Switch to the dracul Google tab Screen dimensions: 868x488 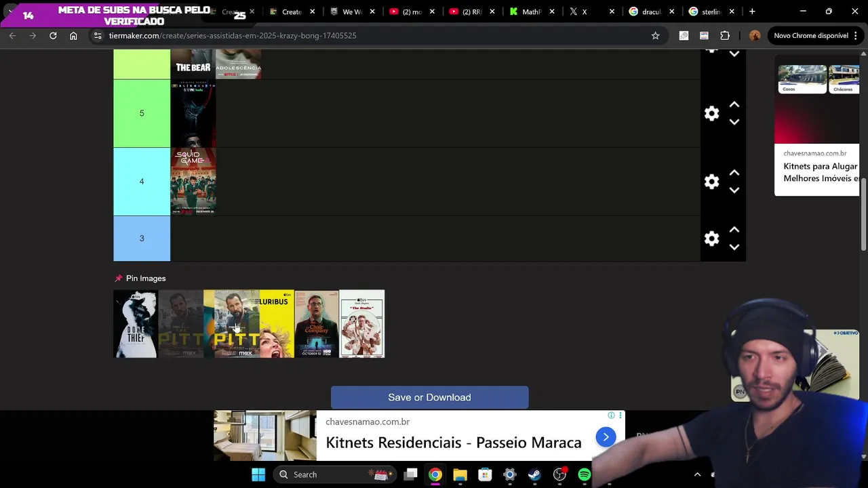[650, 12]
